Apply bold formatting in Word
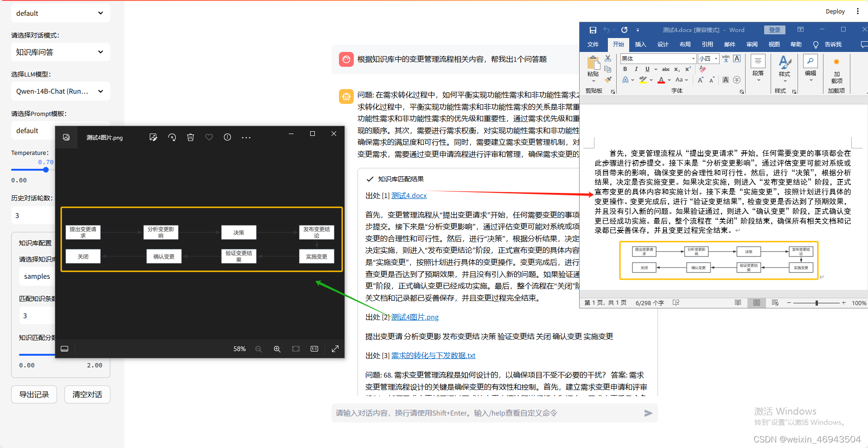This screenshot has height=448, width=868. click(625, 69)
